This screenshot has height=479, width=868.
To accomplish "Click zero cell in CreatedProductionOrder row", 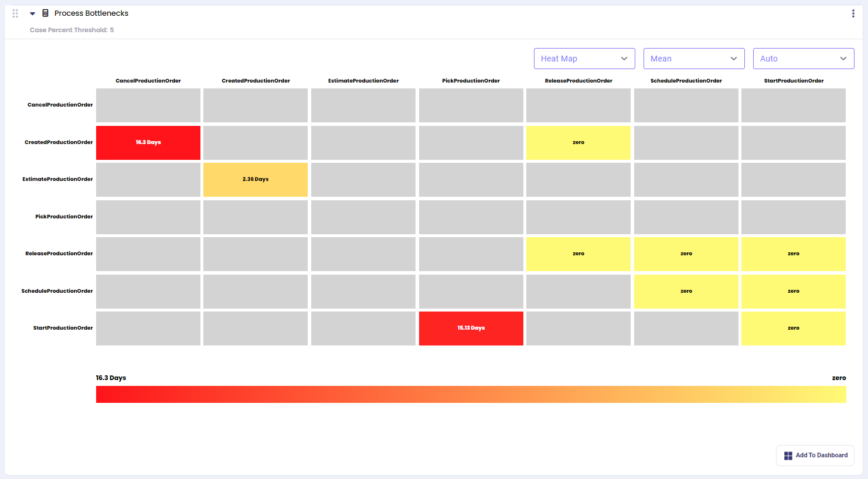I will click(578, 142).
